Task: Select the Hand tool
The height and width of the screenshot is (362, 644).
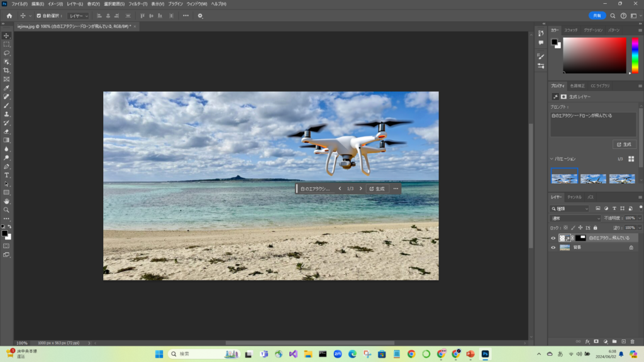Action: (x=6, y=201)
